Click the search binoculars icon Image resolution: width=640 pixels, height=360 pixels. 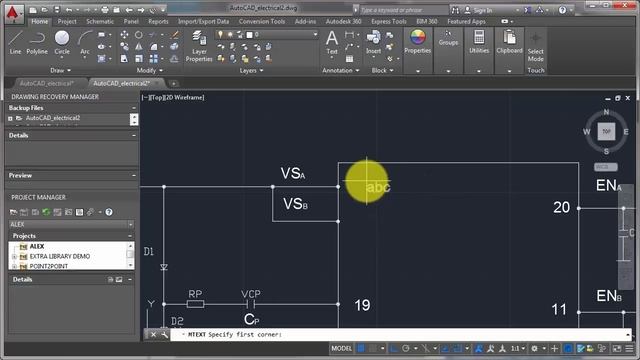pyautogui.click(x=456, y=10)
